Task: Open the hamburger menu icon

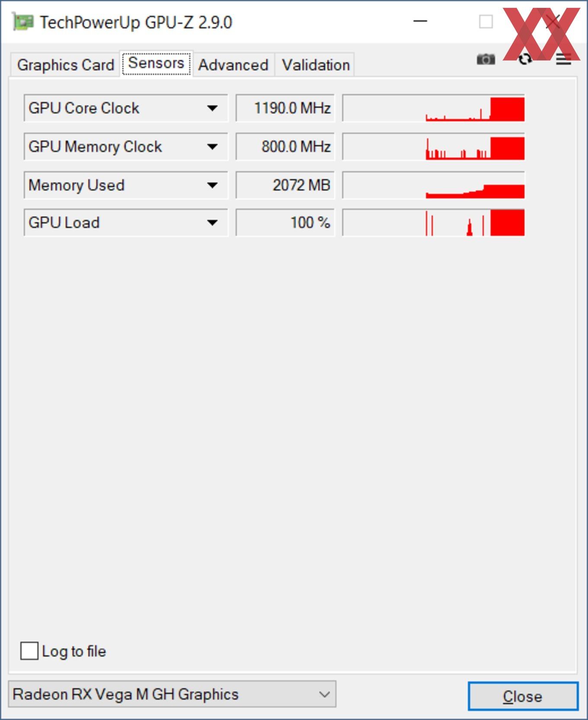Action: point(563,59)
